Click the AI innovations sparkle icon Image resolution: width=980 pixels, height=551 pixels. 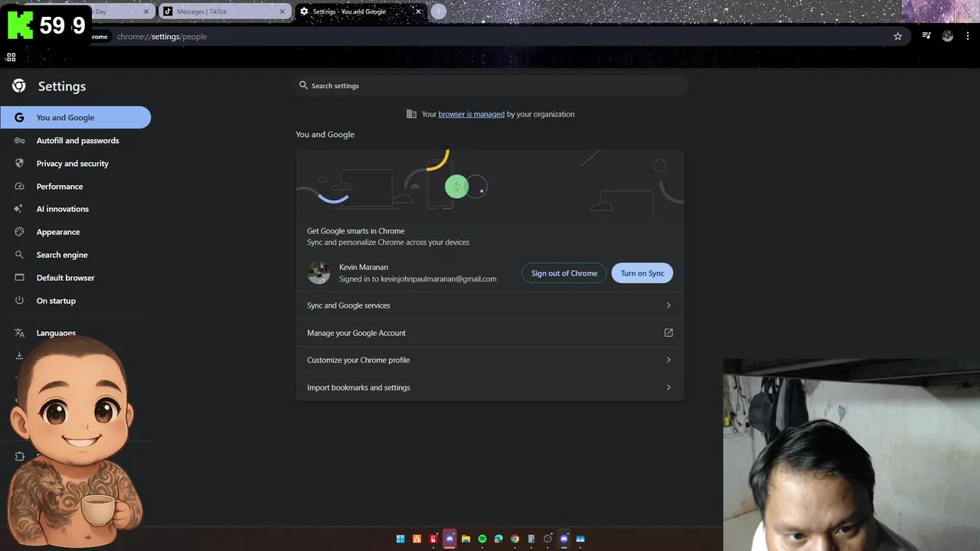coord(19,209)
